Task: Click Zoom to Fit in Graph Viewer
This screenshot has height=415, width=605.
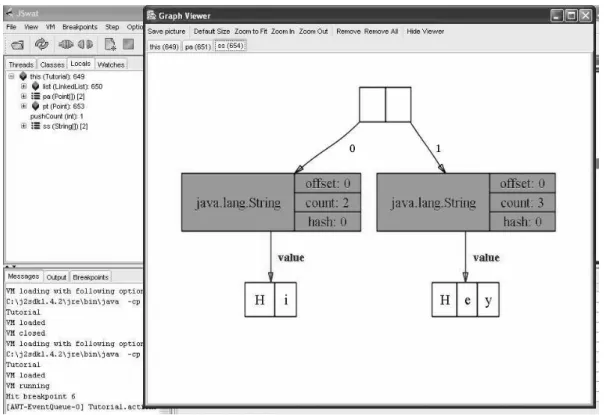Action: tap(251, 31)
